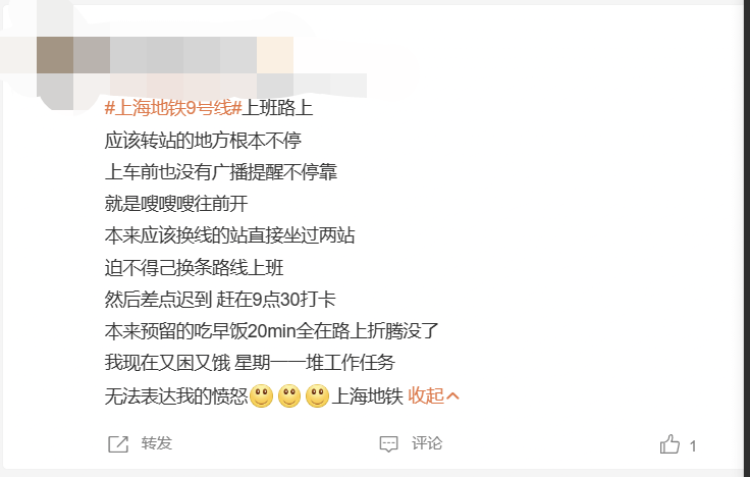Click the line 上车前也没有广播提醒不停靠
750x477 pixels.
[x=221, y=172]
